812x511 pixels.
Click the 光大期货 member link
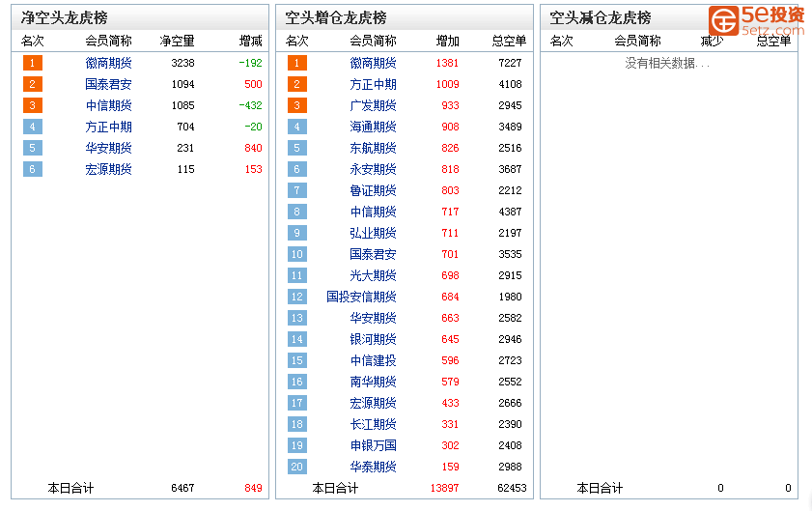373,275
